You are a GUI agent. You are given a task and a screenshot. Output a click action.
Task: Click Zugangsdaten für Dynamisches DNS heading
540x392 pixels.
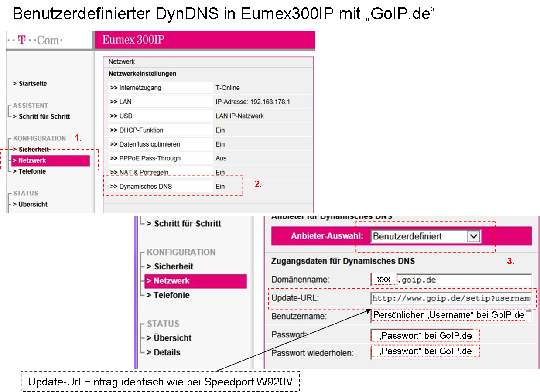(x=343, y=261)
